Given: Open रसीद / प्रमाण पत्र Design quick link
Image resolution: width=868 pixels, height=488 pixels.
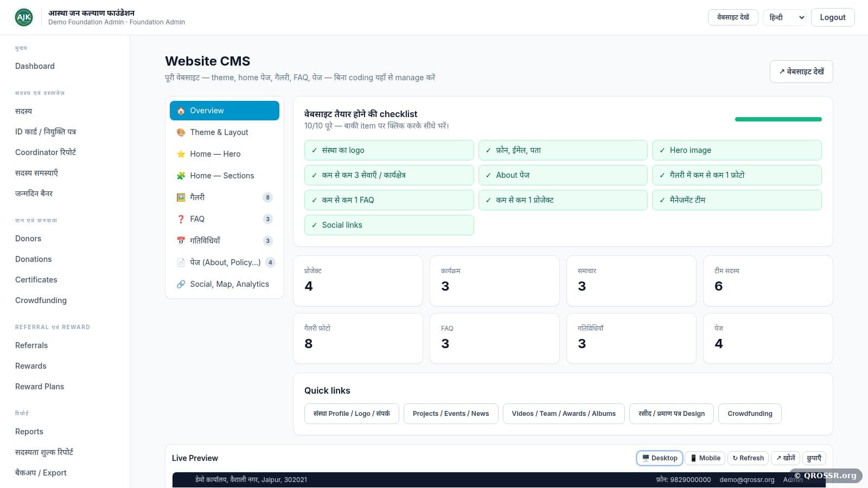Looking at the screenshot, I should click(672, 414).
